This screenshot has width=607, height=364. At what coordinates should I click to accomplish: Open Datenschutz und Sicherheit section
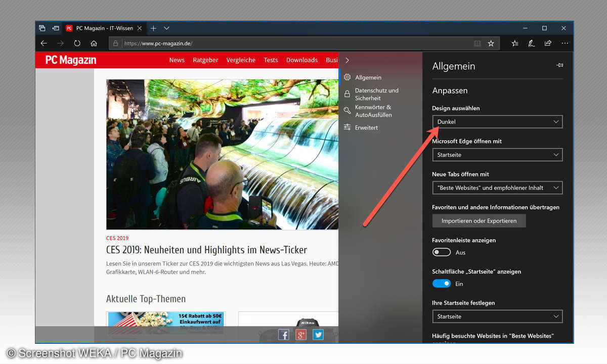coord(380,94)
